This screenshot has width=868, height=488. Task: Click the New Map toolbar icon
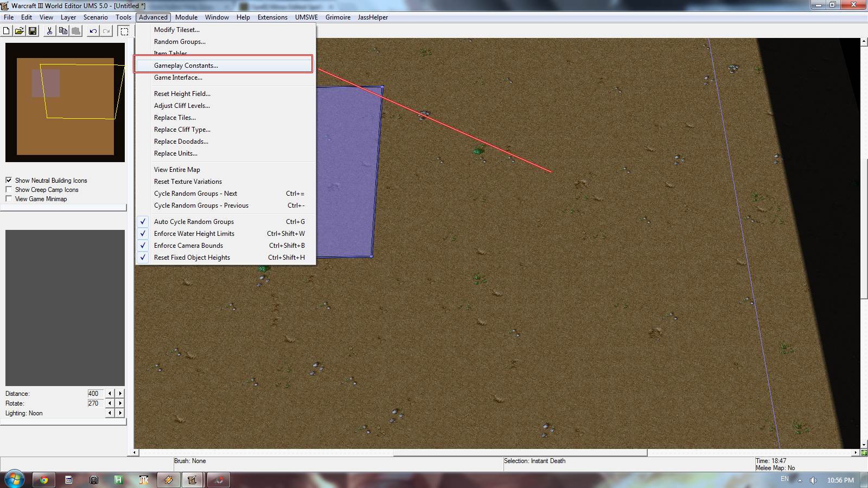[x=7, y=31]
